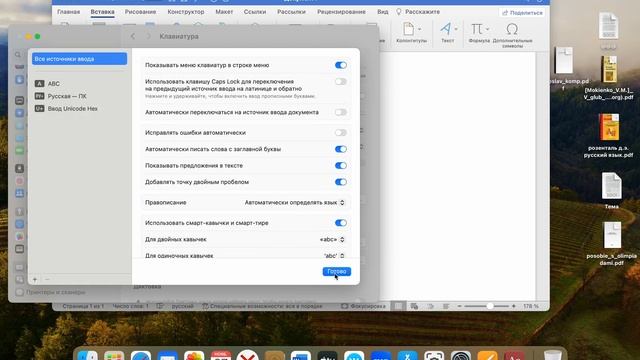Click Поделиться share button in Word
The width and height of the screenshot is (640, 360).
click(522, 13)
